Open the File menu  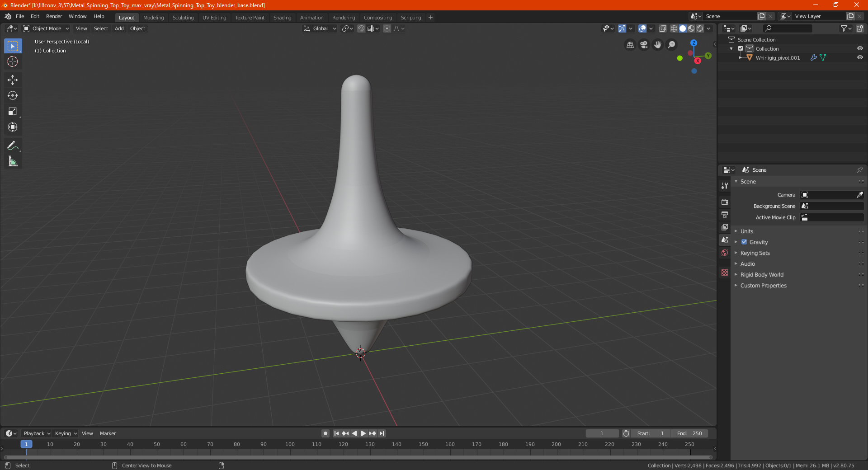point(20,16)
